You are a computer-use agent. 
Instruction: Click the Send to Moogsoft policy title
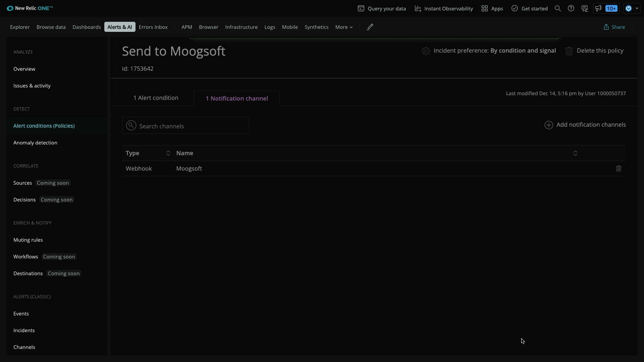pyautogui.click(x=174, y=51)
